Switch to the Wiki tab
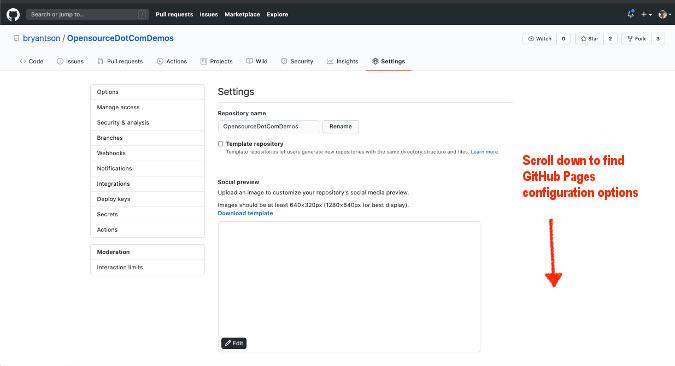 tap(257, 61)
